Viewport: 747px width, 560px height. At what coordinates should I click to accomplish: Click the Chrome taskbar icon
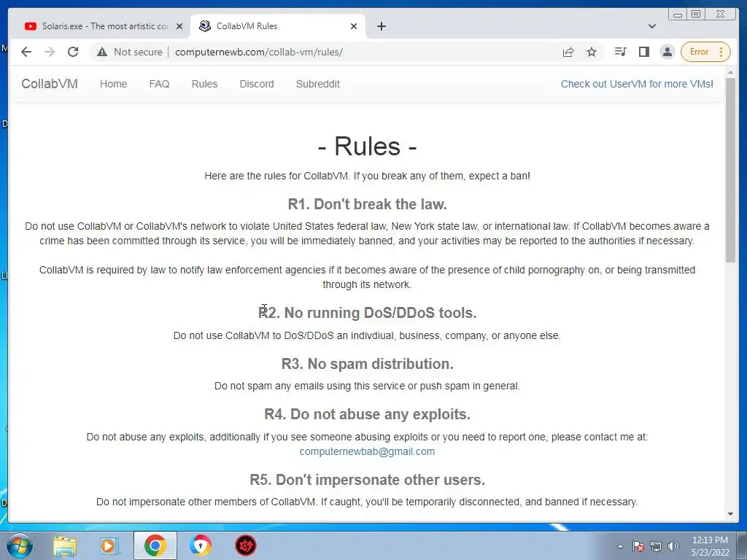155,545
